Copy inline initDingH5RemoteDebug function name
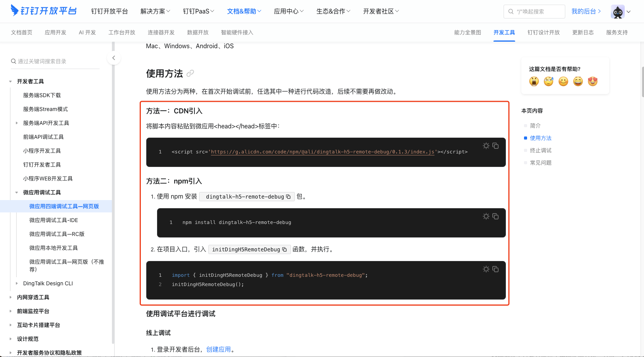The width and height of the screenshot is (644, 357). [284, 249]
